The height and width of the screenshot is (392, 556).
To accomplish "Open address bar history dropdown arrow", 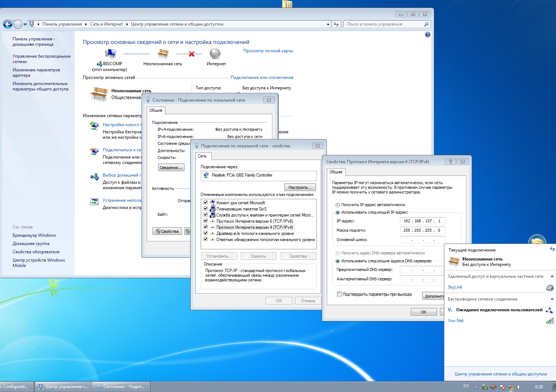I will click(328, 24).
